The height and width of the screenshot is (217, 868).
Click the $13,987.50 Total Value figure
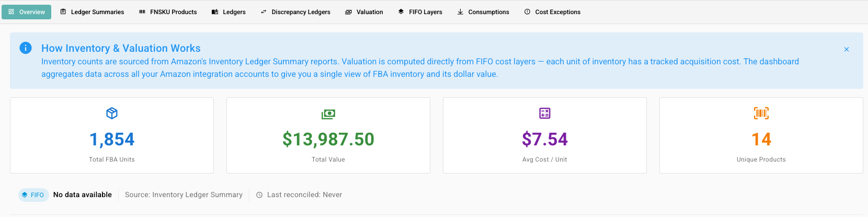328,139
